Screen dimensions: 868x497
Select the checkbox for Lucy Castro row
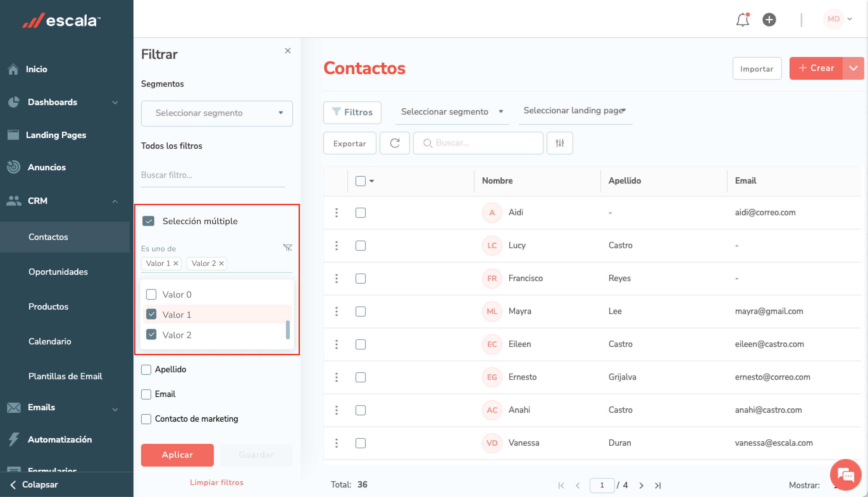click(361, 245)
